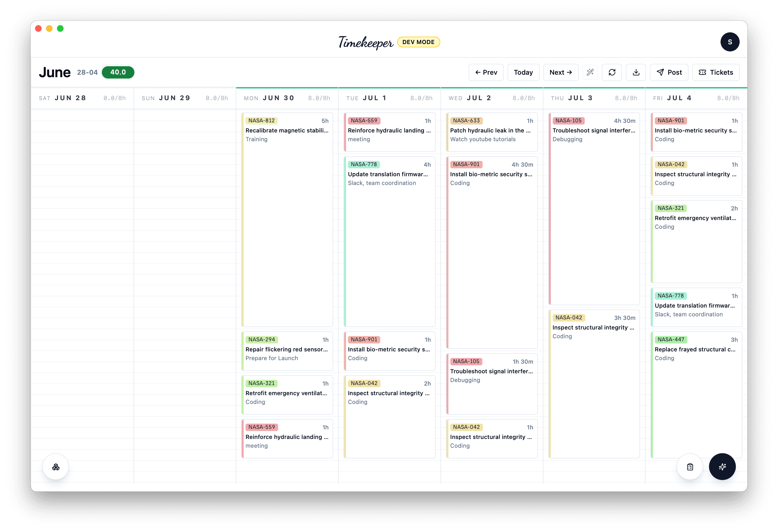This screenshot has width=778, height=532.
Task: Open the clipboard panel at bottom right
Action: (690, 467)
